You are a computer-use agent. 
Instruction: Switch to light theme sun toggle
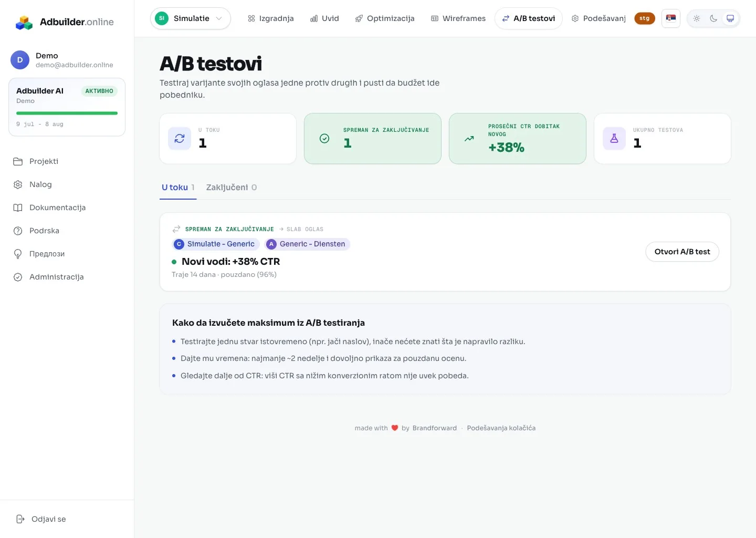[x=697, y=18]
